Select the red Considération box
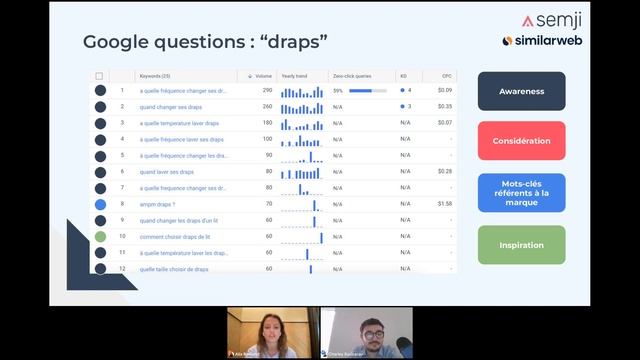640x360 pixels. click(x=522, y=141)
